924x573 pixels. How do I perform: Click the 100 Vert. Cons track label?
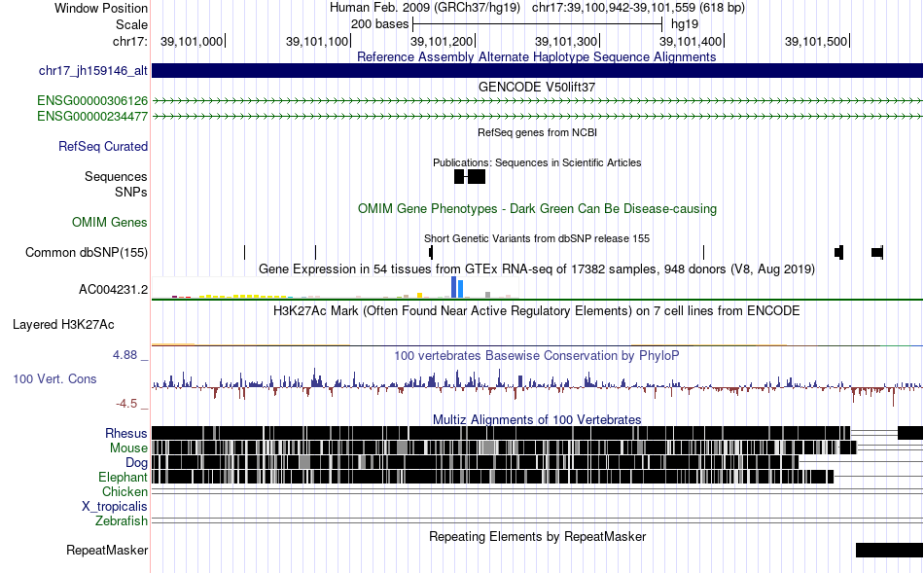coord(54,379)
